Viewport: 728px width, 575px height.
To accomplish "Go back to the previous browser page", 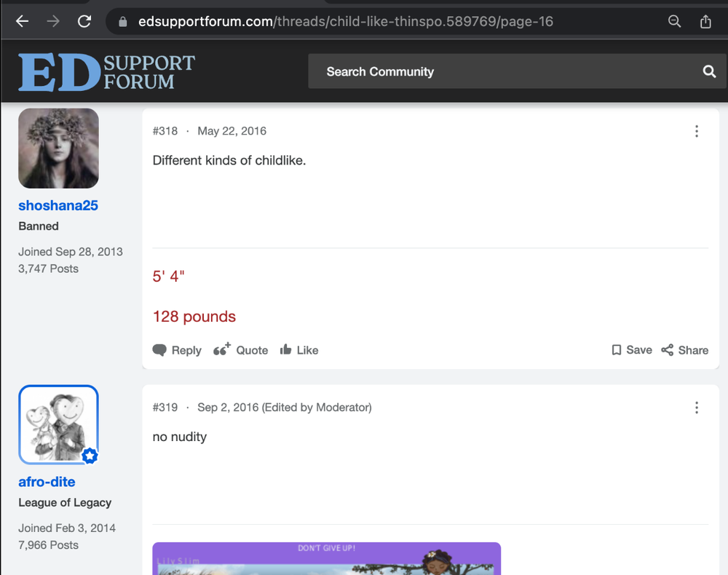I will (23, 21).
